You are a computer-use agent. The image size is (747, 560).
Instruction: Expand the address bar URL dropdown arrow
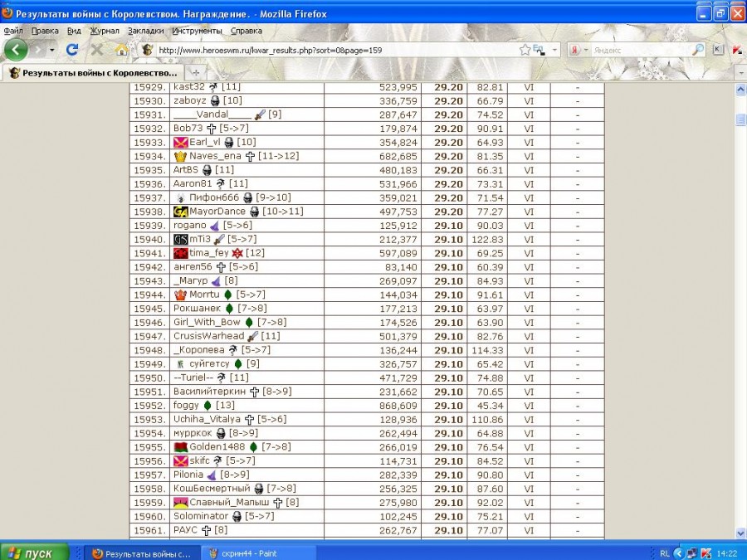pyautogui.click(x=554, y=50)
